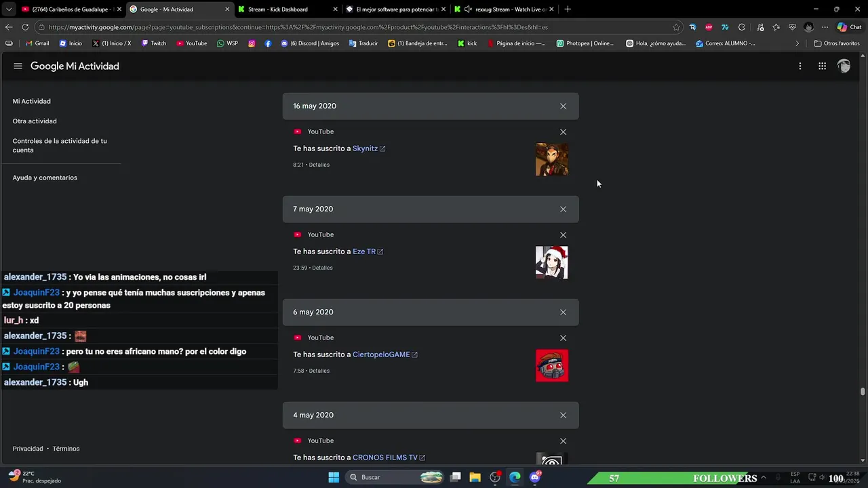This screenshot has width=868, height=488.
Task: Open Controles de la actividad de tu cuenta
Action: [x=60, y=146]
